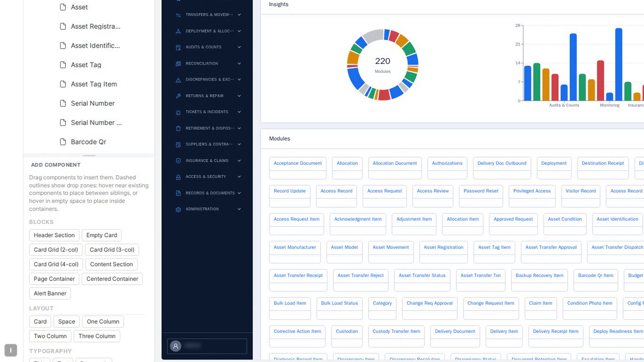Select the Three Column layout component
The height and width of the screenshot is (362, 644).
97,336
